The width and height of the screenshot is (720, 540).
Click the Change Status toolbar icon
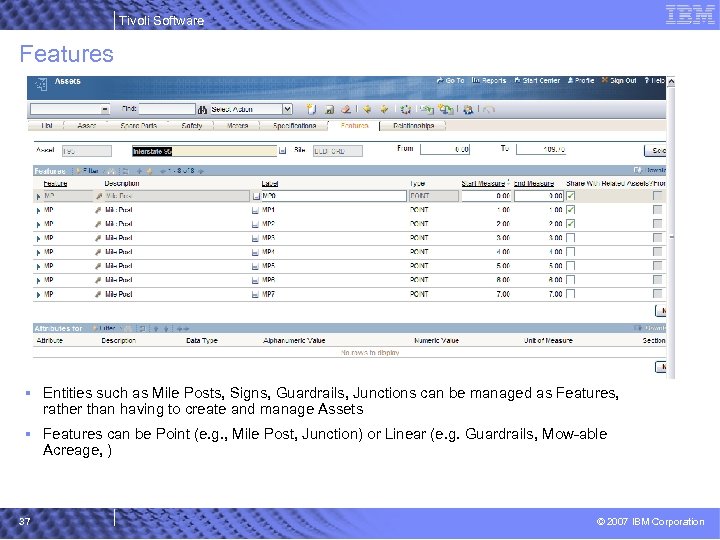coord(405,109)
